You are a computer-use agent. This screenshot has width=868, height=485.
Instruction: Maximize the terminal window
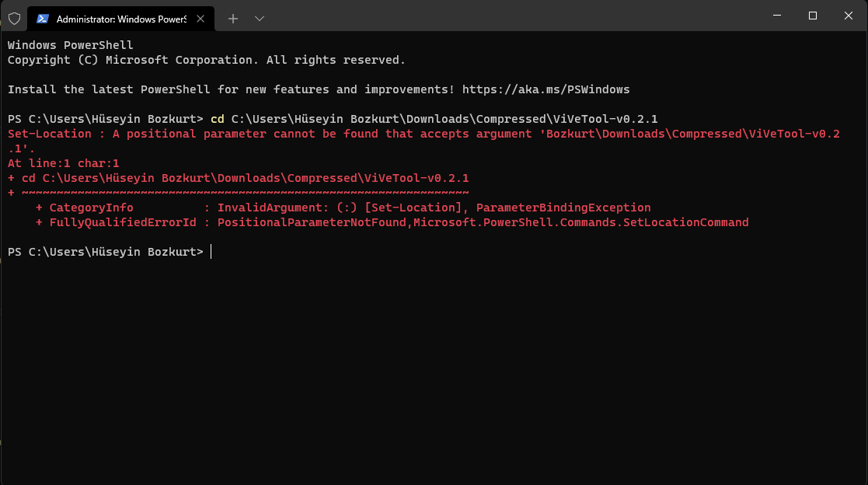[x=812, y=16]
